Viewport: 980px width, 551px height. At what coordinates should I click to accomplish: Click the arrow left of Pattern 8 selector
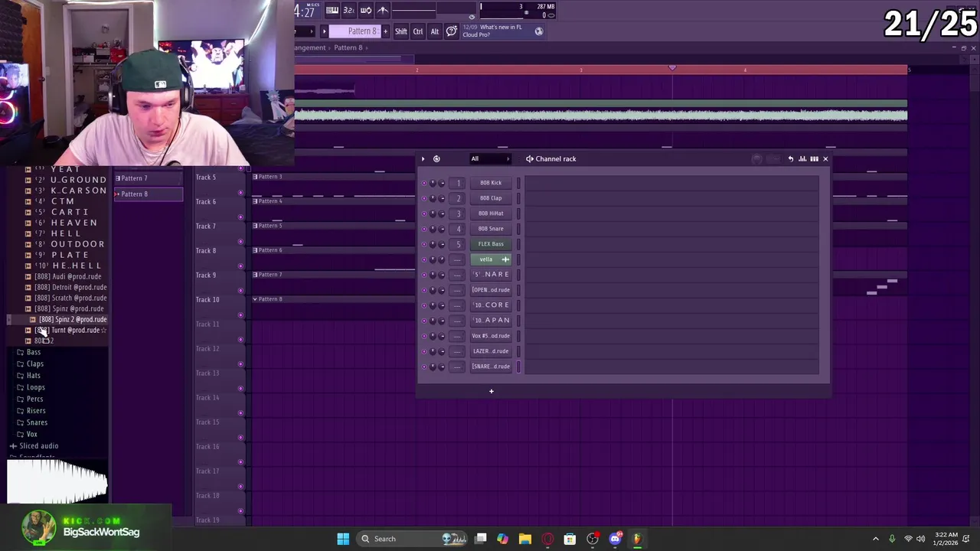coord(324,31)
